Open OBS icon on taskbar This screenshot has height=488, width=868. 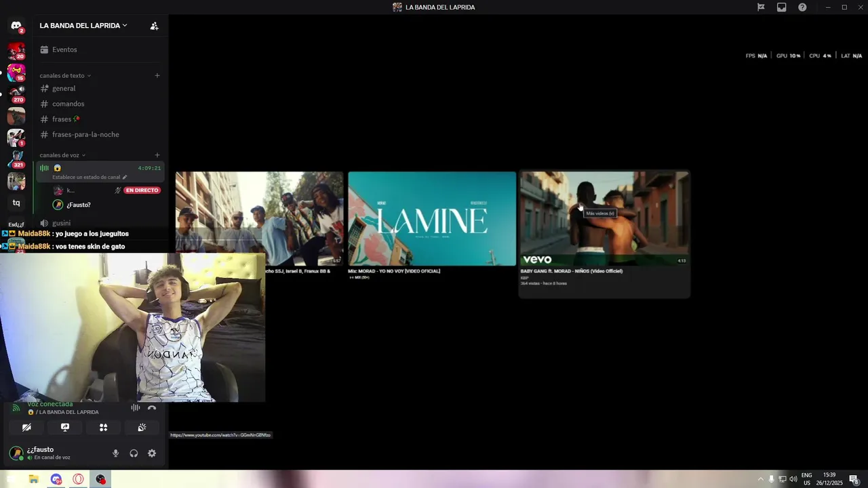[101, 479]
